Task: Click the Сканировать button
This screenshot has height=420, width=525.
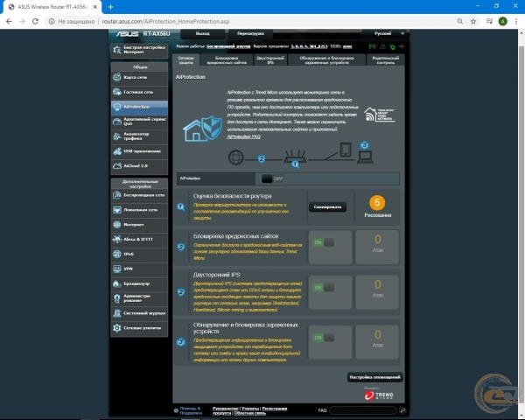Action: tap(327, 207)
